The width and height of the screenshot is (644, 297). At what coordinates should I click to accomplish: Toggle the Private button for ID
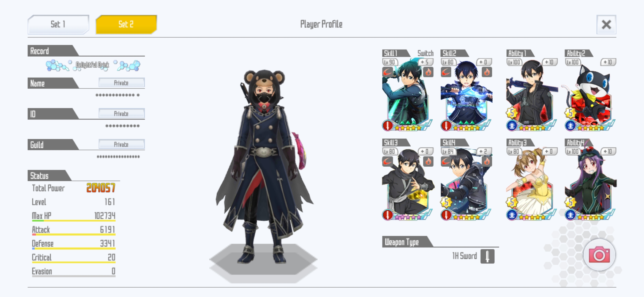click(x=121, y=114)
